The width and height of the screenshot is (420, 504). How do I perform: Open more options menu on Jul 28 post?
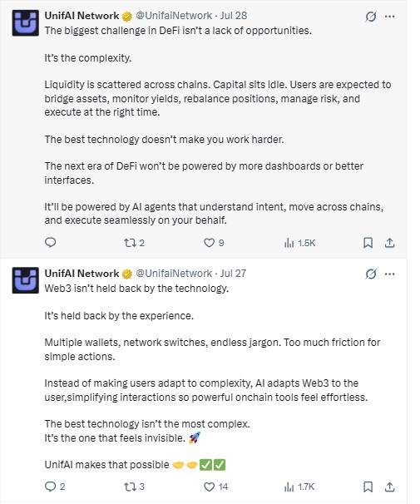point(389,17)
